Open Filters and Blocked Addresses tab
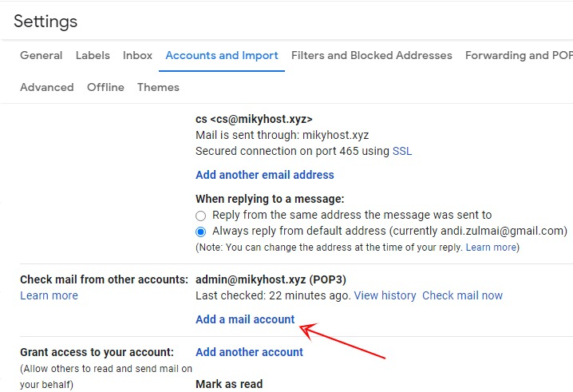The width and height of the screenshot is (573, 392). (x=372, y=56)
